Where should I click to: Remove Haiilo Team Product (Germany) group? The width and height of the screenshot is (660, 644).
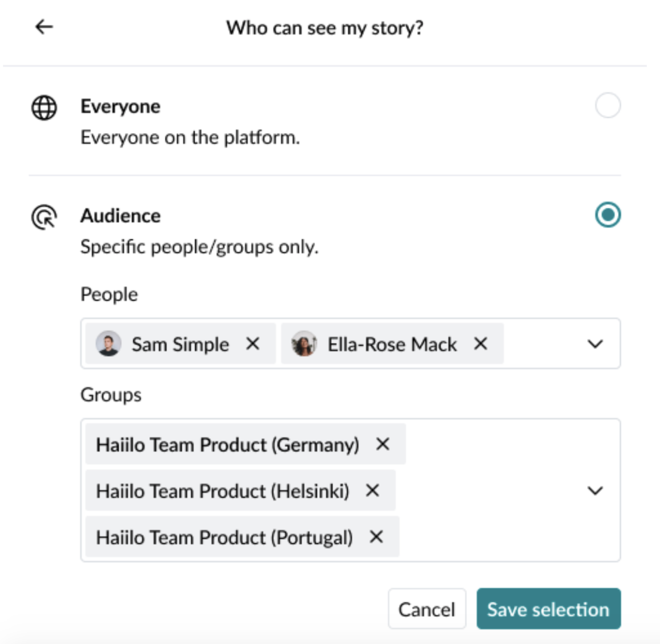tap(383, 444)
